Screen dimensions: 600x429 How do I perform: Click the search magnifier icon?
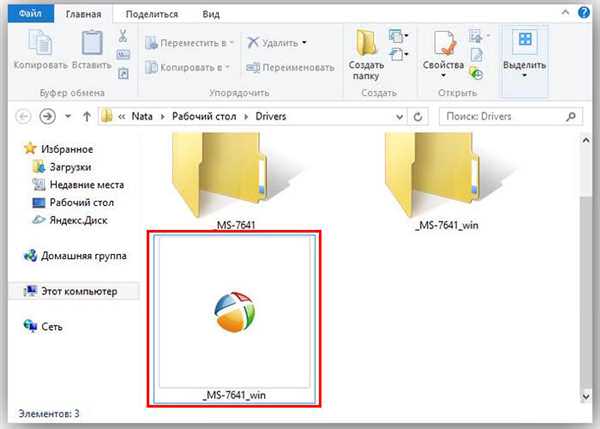click(571, 116)
